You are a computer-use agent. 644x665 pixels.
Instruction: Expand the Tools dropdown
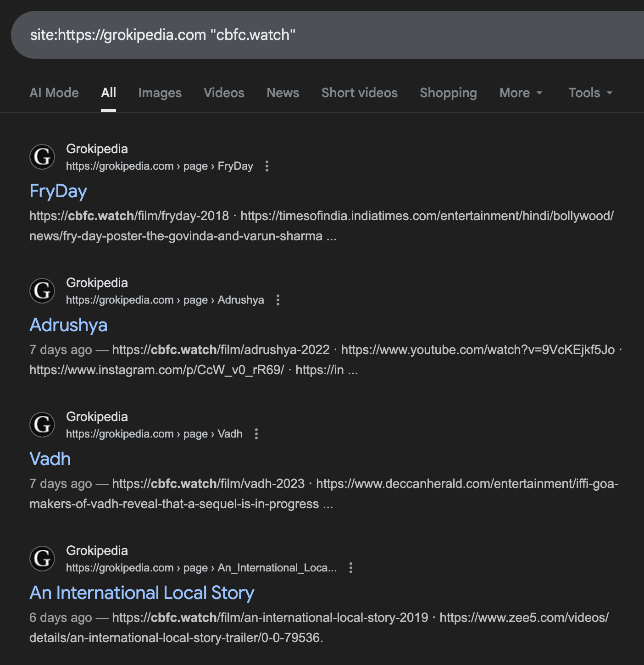(x=590, y=93)
